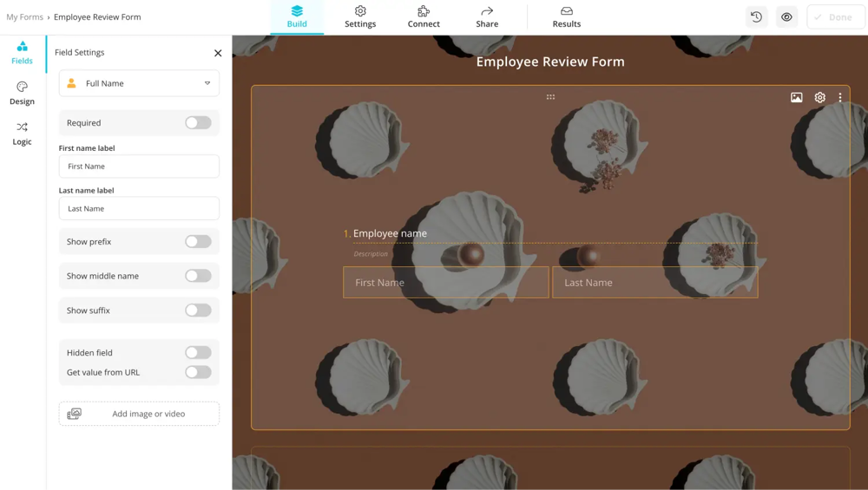868x490 pixels.
Task: Open the three-dot field options menu
Action: click(x=840, y=98)
